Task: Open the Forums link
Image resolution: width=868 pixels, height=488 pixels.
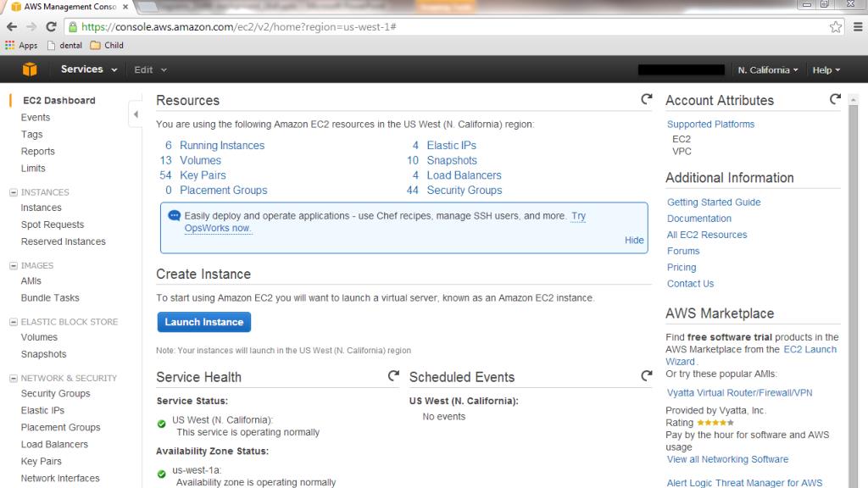Action: [683, 251]
